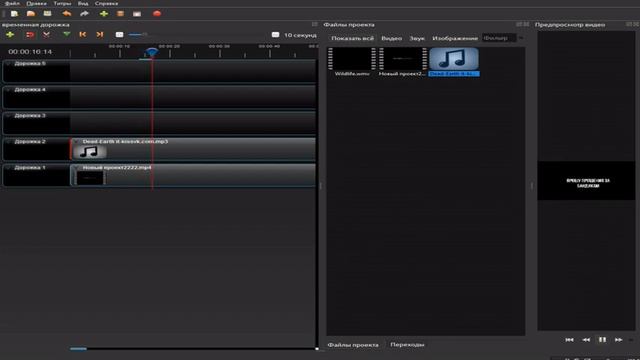Switch to the Переходы tab
Screen dimensions: 640x360
pos(407,345)
